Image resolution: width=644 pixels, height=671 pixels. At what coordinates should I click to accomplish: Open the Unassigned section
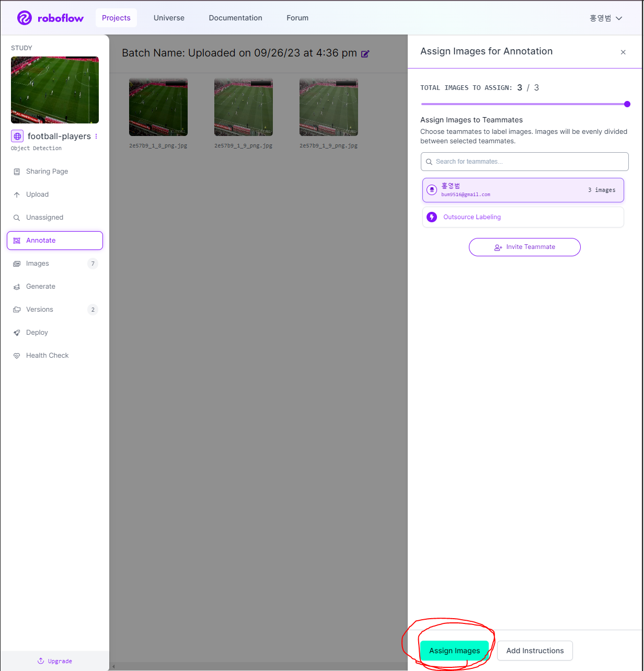point(55,218)
